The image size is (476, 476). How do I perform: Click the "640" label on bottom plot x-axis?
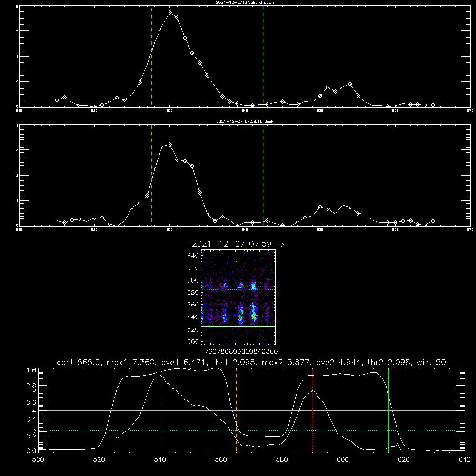pos(465,460)
